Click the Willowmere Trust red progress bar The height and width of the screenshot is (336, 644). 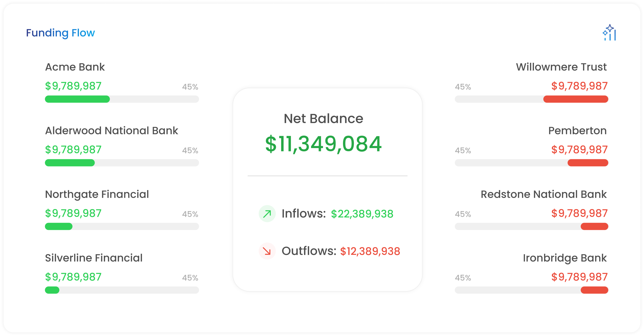click(576, 99)
